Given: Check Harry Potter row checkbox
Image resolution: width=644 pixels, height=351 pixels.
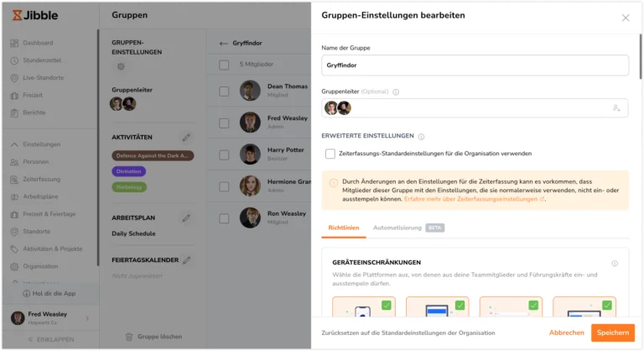Looking at the screenshot, I should (x=224, y=155).
